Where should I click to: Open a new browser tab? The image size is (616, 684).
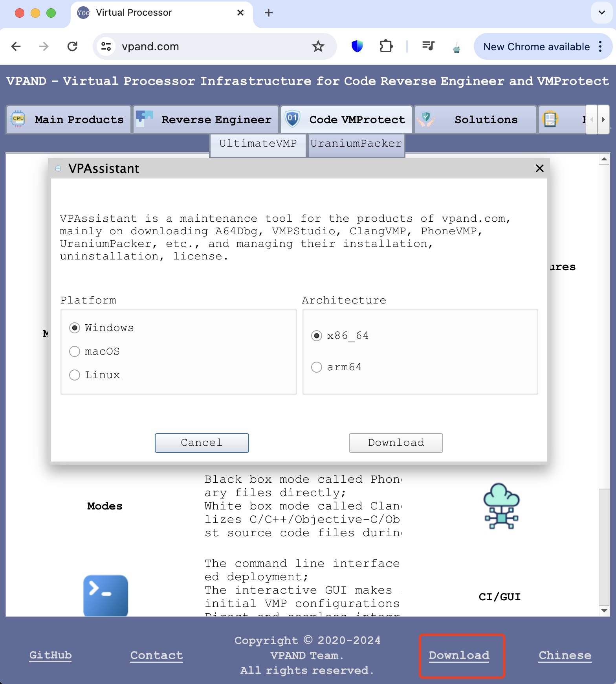[269, 13]
